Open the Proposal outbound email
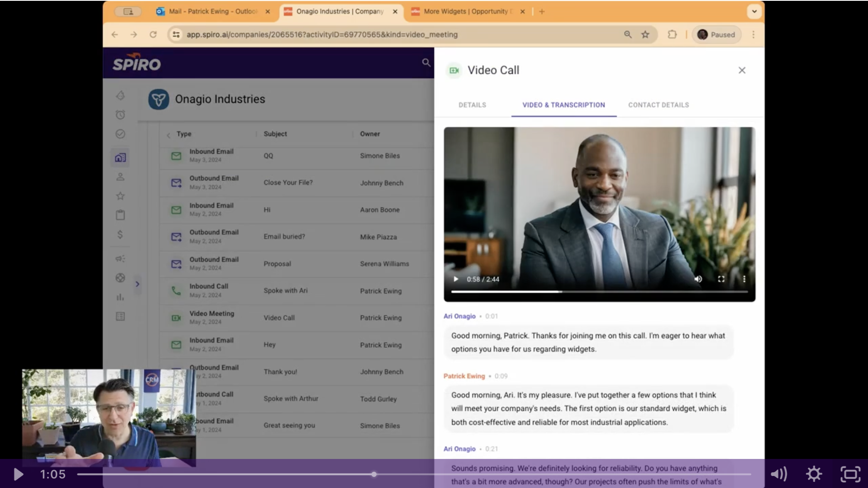Viewport: 868px width, 488px height. click(297, 264)
